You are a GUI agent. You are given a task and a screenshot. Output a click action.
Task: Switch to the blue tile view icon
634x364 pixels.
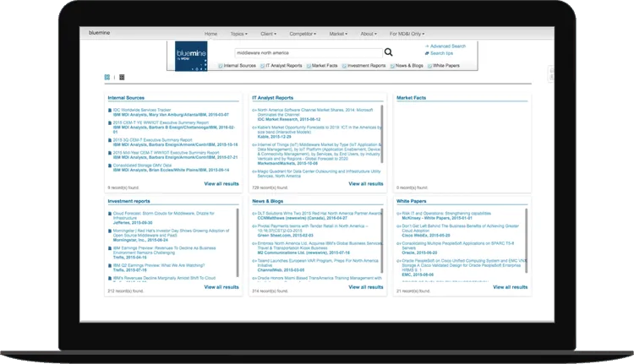pyautogui.click(x=107, y=77)
